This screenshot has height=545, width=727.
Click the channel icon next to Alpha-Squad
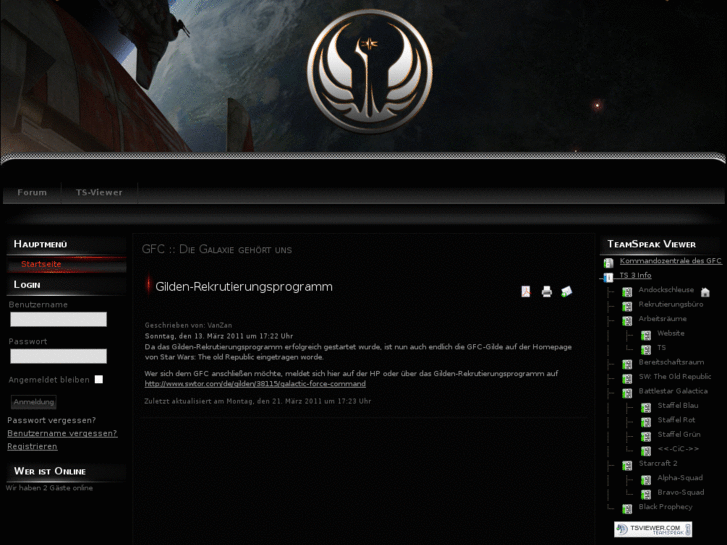645,480
